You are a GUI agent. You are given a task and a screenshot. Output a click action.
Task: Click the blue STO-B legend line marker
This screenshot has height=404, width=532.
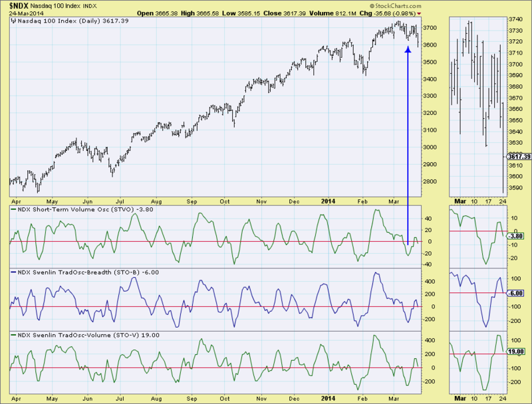(13, 272)
